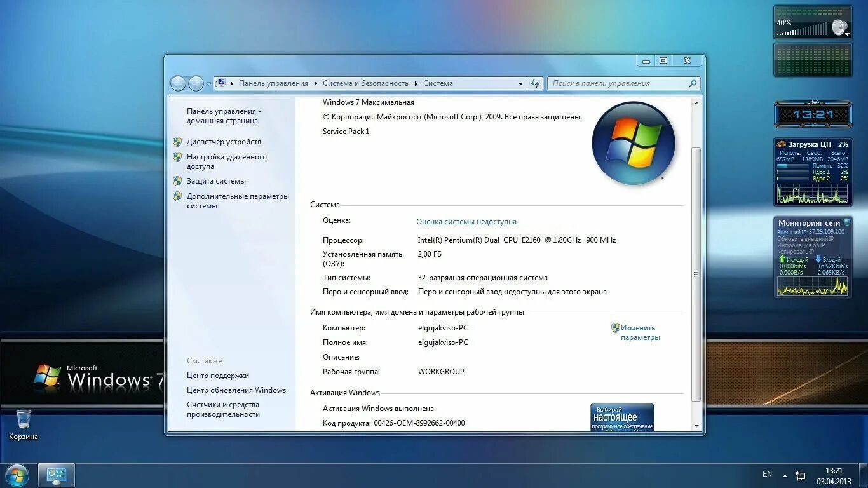Open Счетчики и средства производительности

[223, 409]
